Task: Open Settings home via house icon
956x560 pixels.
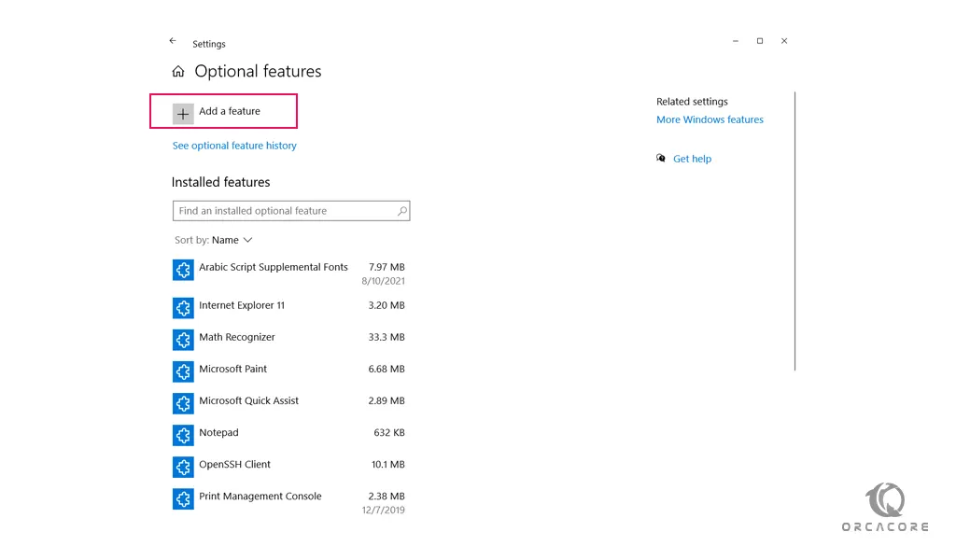Action: 178,72
